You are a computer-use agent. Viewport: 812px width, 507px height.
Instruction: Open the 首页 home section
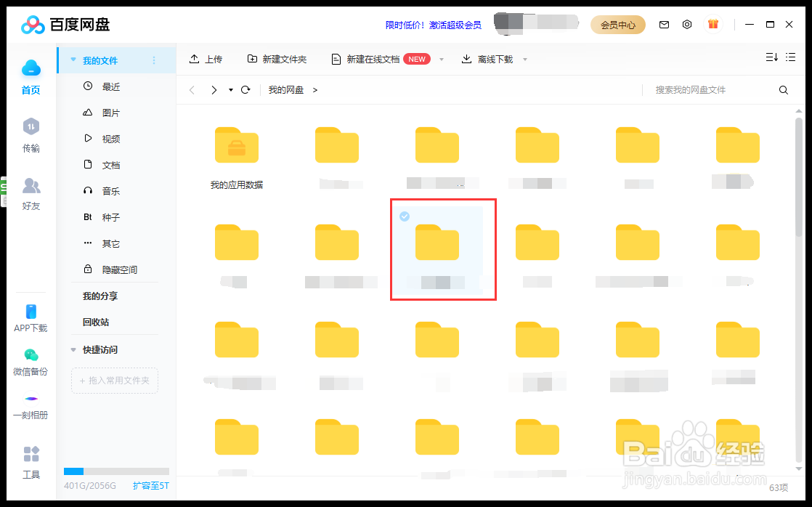coord(31,77)
